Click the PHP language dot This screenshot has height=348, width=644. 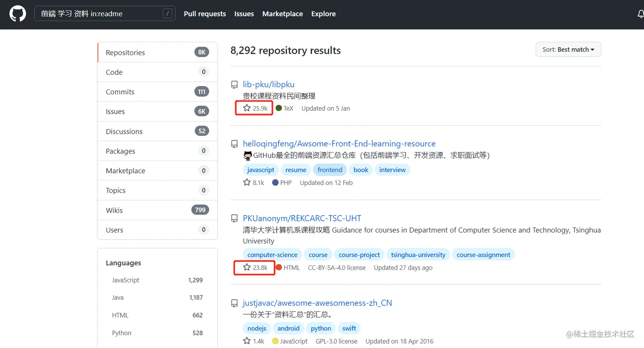click(275, 182)
